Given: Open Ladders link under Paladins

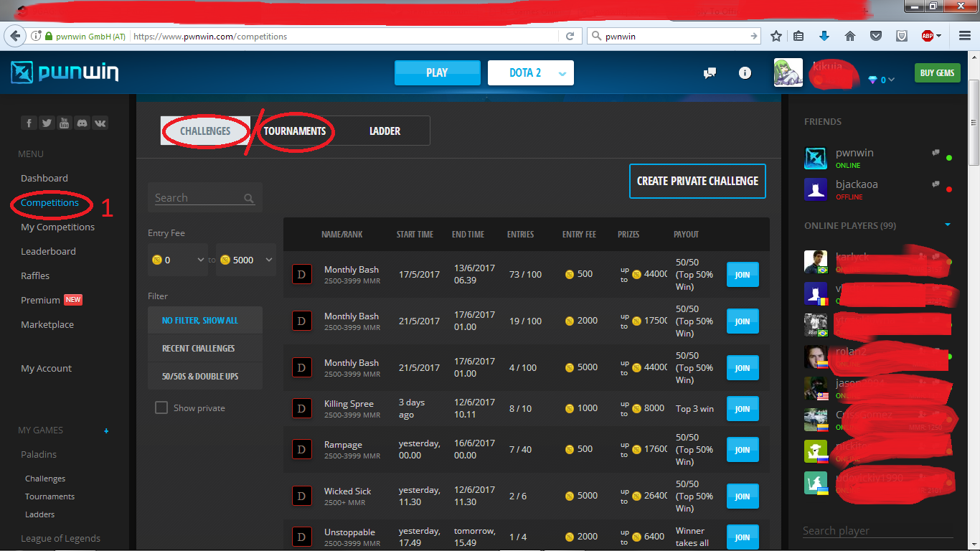Looking at the screenshot, I should [x=40, y=514].
